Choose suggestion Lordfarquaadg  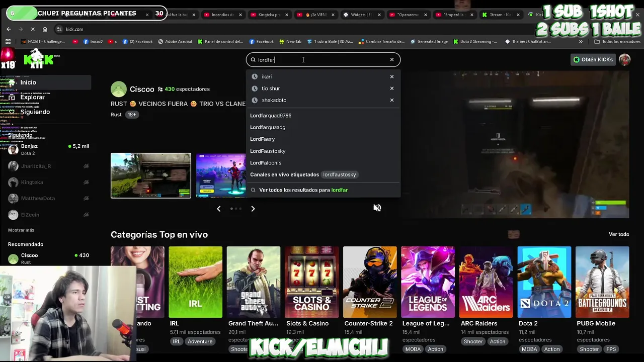click(x=268, y=127)
